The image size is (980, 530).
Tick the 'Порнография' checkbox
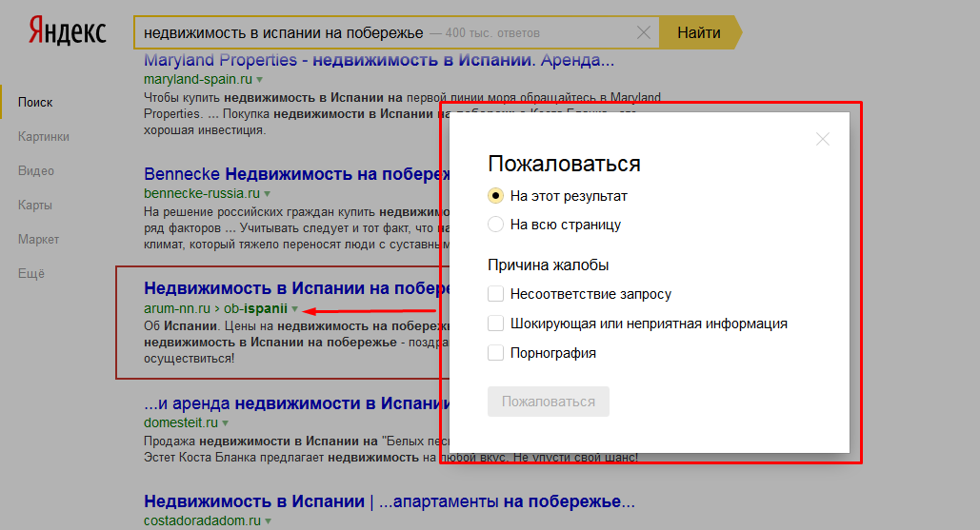[x=495, y=353]
